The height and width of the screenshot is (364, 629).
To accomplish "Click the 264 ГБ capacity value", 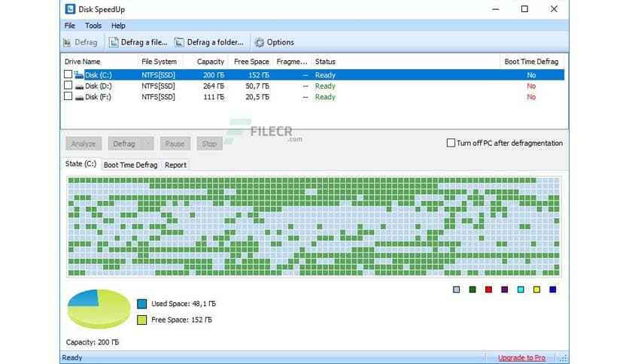I will click(x=214, y=86).
